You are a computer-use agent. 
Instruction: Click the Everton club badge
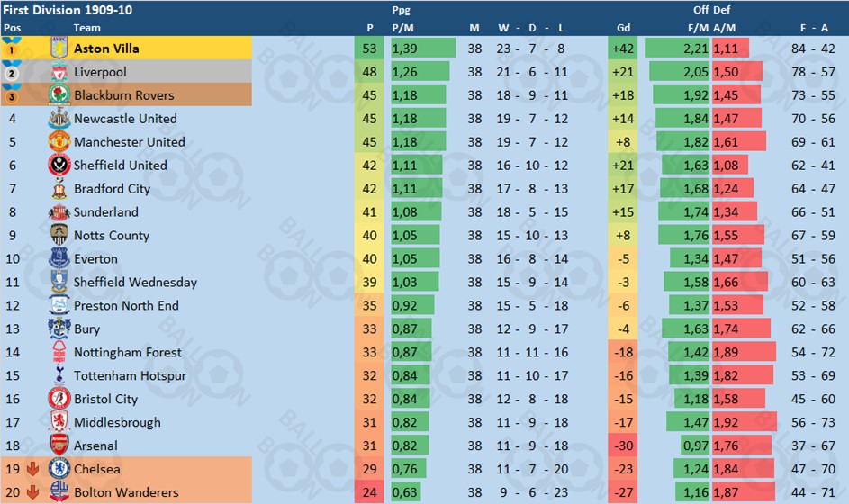(59, 258)
